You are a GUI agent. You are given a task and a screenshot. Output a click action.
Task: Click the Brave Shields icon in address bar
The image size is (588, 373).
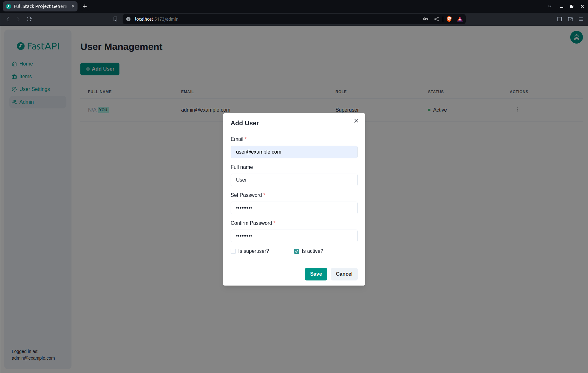449,19
